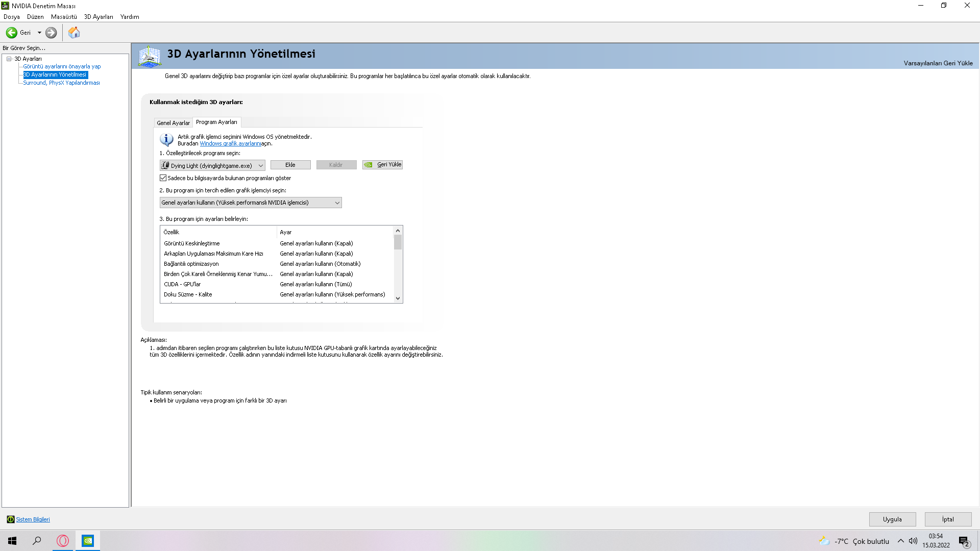
Task: Select 'Arkaplan Uygulaması Maksimum Kare Hızı' row
Action: (277, 254)
